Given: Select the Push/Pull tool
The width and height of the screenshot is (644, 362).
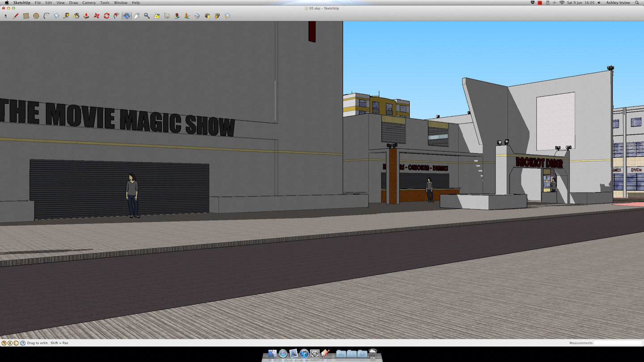Looking at the screenshot, I should pyautogui.click(x=86, y=16).
